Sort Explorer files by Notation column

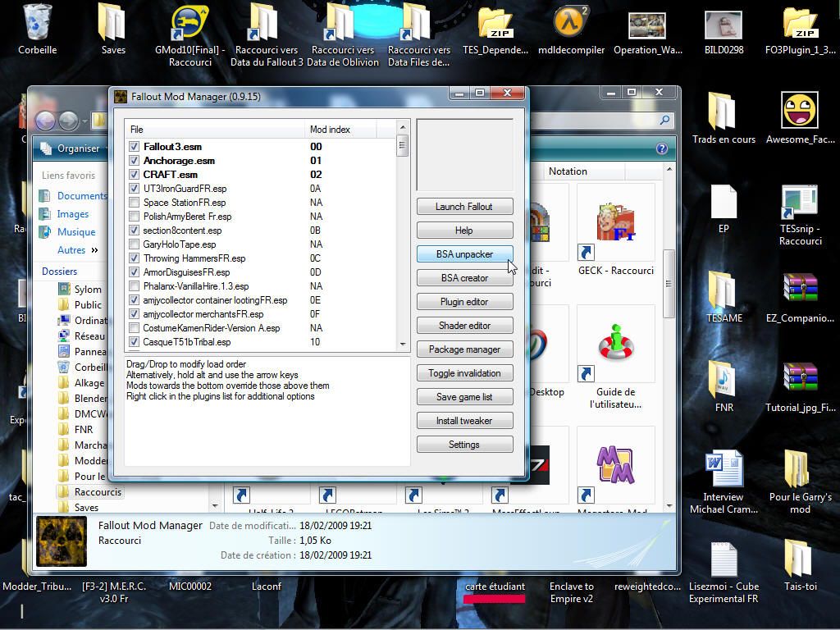[584, 171]
